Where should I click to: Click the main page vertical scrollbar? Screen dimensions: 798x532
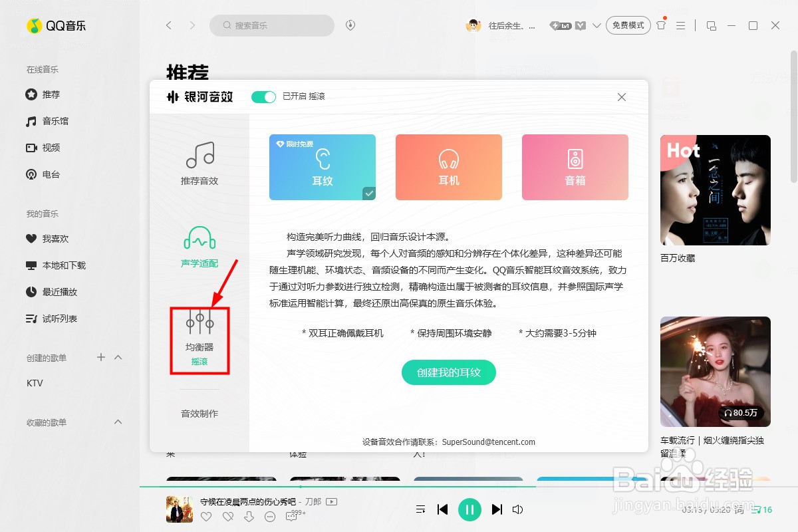point(794,116)
